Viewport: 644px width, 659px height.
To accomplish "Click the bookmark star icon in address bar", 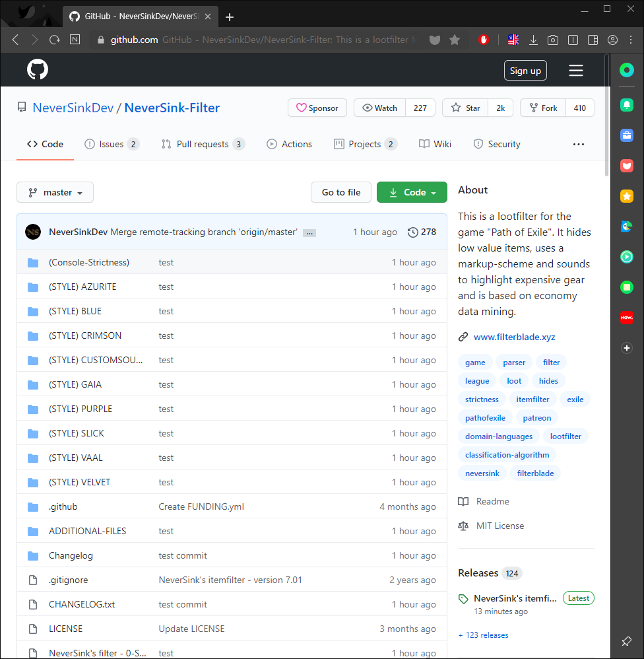I will pos(454,40).
